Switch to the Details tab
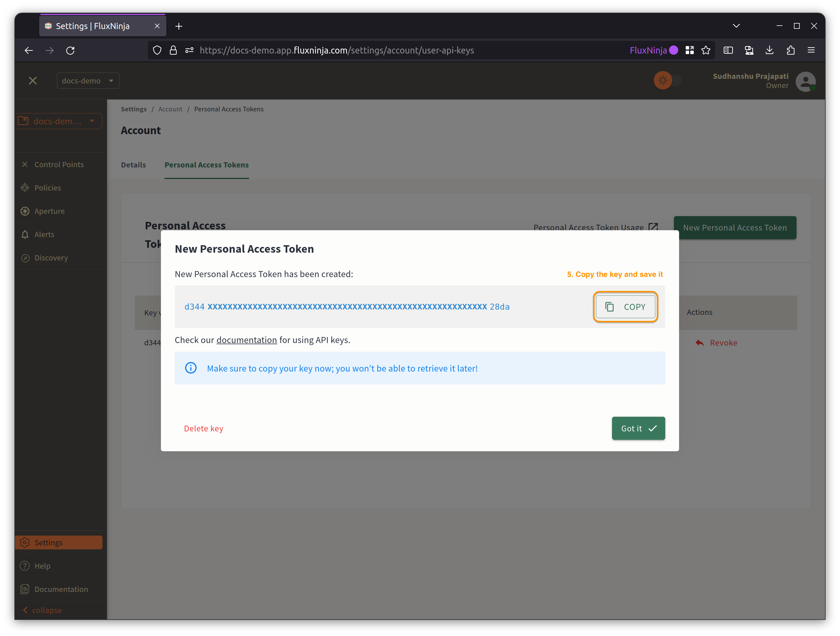This screenshot has height=636, width=840. point(134,164)
